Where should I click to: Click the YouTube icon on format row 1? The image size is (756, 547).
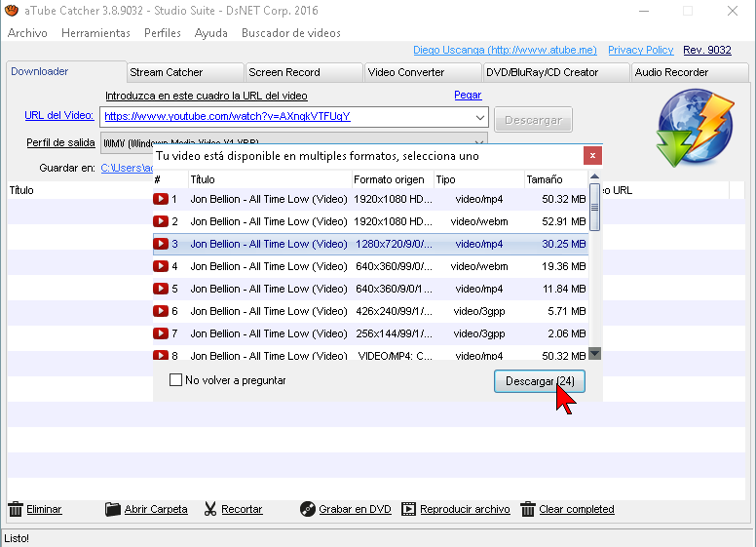(x=161, y=199)
